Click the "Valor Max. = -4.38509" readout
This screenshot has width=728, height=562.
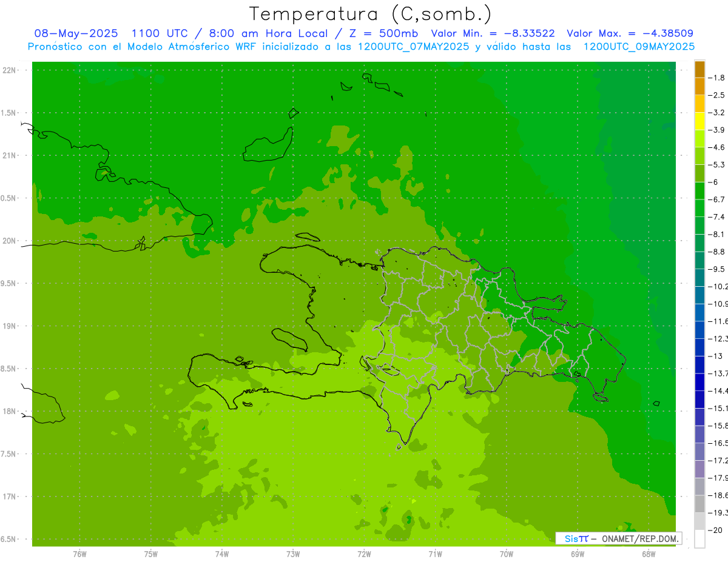pos(630,33)
